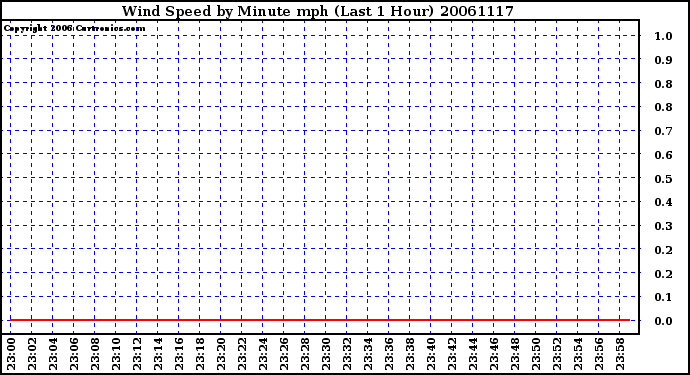Click the 0.5 y-axis label

pos(663,179)
